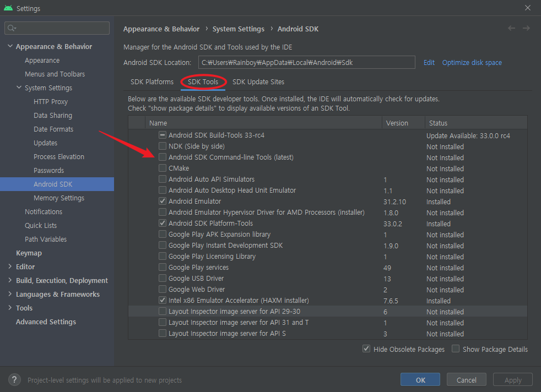Check Google Web Driver
The image size is (541, 392).
163,289
